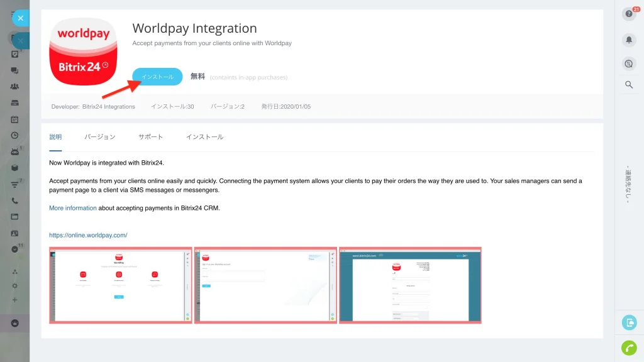Close the app detail slider panel

click(21, 18)
